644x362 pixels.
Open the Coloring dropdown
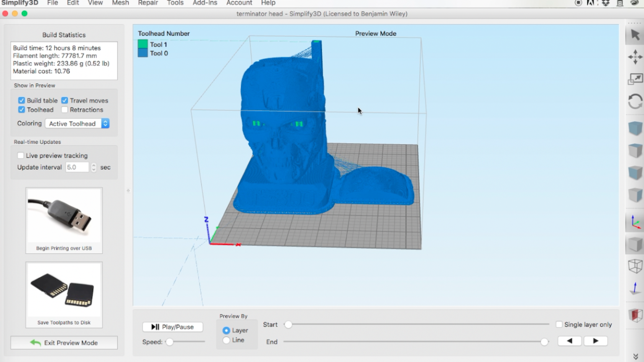(x=77, y=123)
